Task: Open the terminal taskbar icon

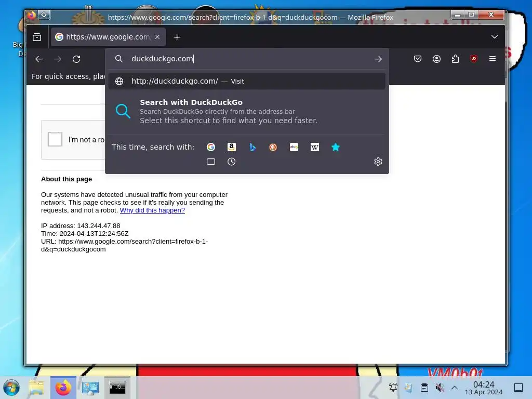Action: point(117,388)
